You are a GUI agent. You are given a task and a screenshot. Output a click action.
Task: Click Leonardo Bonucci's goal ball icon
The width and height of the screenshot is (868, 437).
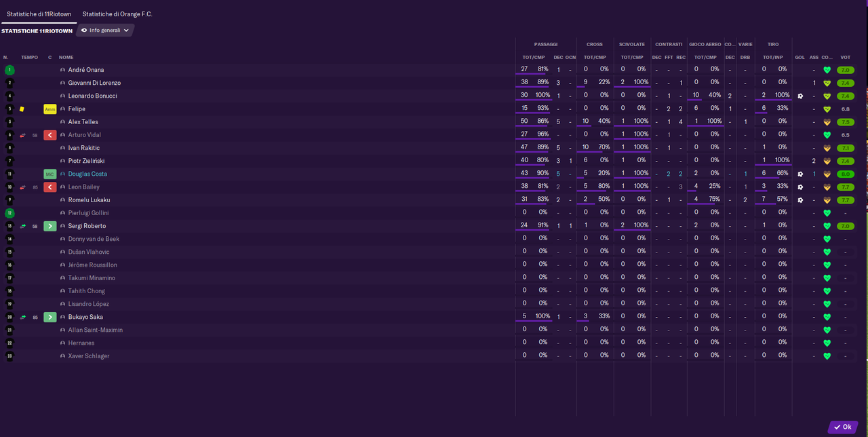pyautogui.click(x=800, y=96)
